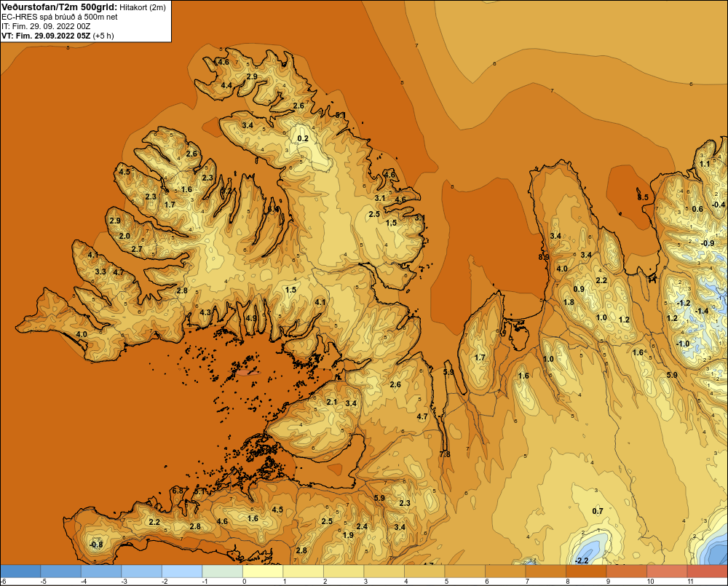This screenshot has height=586, width=728.
Task: Click the '4.3' temperature value on the map
Action: pyautogui.click(x=205, y=312)
